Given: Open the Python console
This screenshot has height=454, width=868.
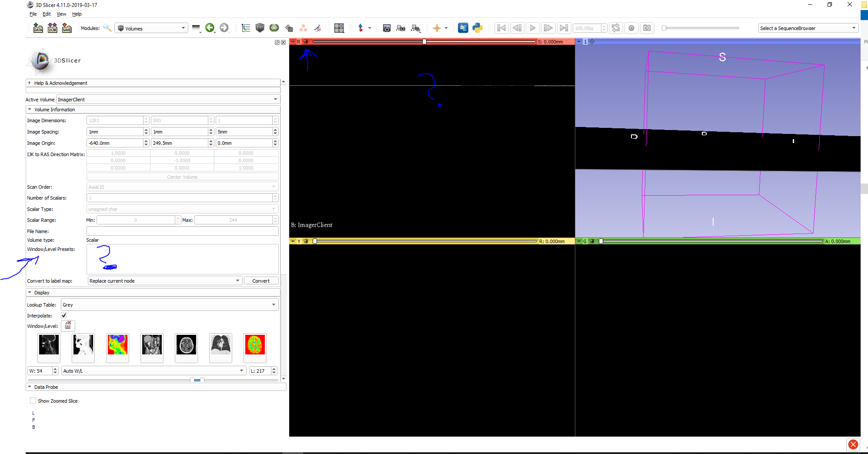Looking at the screenshot, I should (x=477, y=27).
